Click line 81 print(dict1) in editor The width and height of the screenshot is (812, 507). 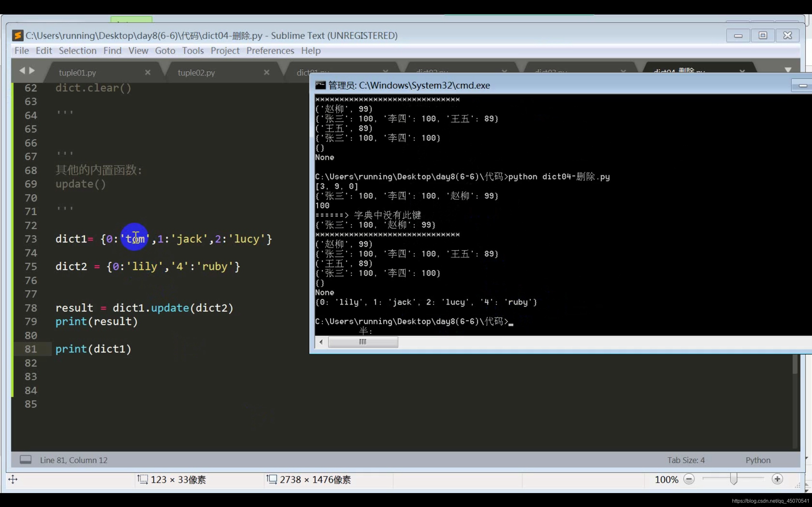pos(93,349)
